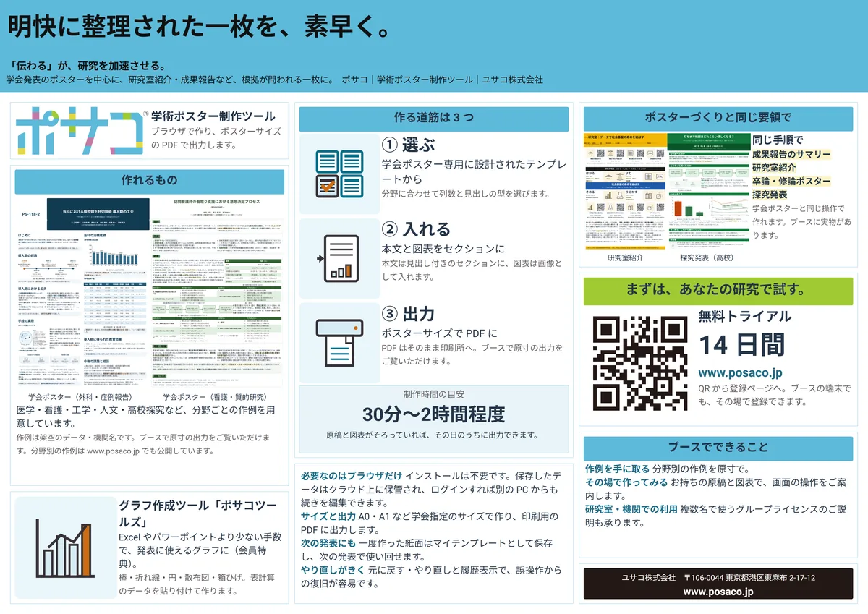Click the 30分〜2時間程度 time estimate
The height and width of the screenshot is (614, 868).
434,414
